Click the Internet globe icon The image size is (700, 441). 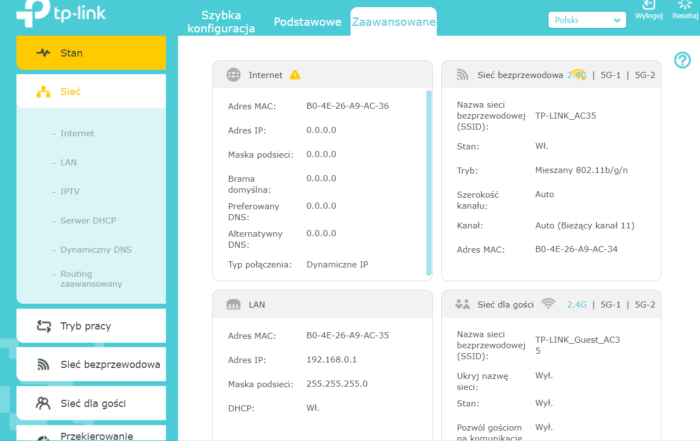[x=233, y=75]
